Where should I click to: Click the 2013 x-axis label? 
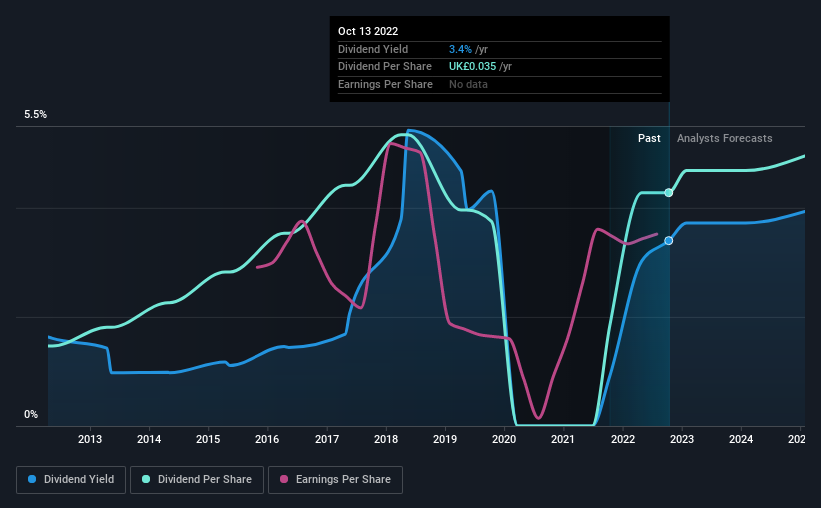(90, 439)
